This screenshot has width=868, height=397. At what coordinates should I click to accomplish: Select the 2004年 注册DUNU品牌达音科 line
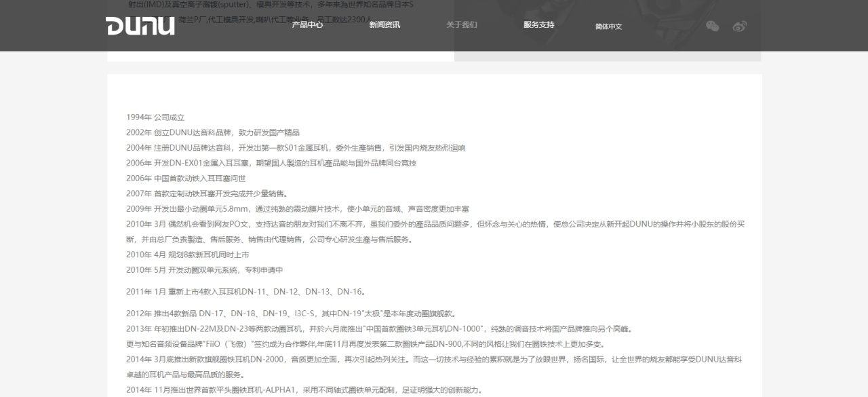click(296, 148)
